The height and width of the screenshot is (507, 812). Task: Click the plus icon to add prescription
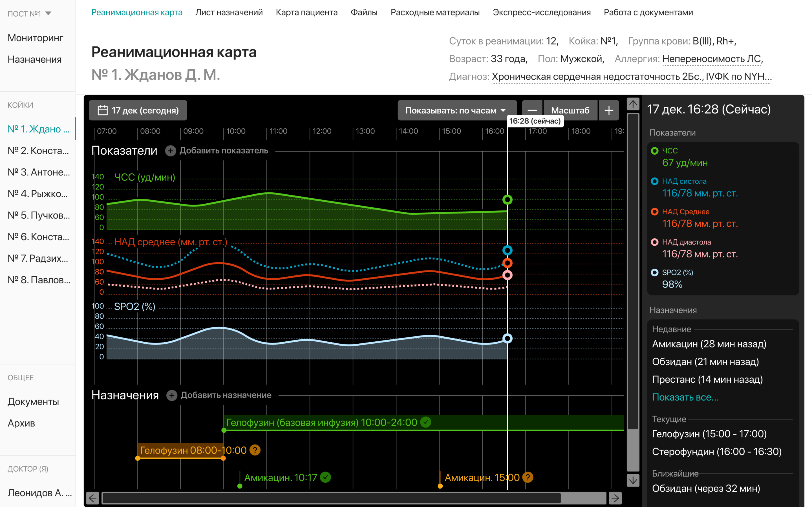172,395
